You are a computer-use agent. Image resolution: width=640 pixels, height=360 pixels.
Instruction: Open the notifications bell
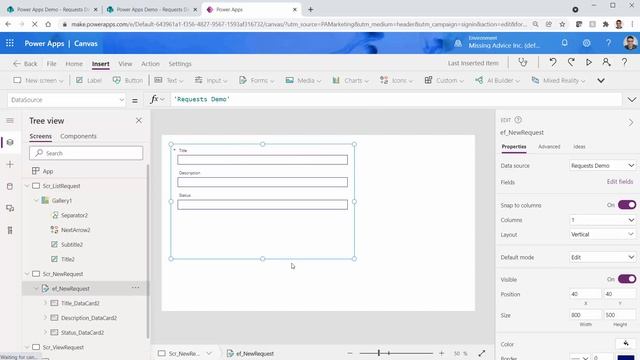tap(564, 43)
